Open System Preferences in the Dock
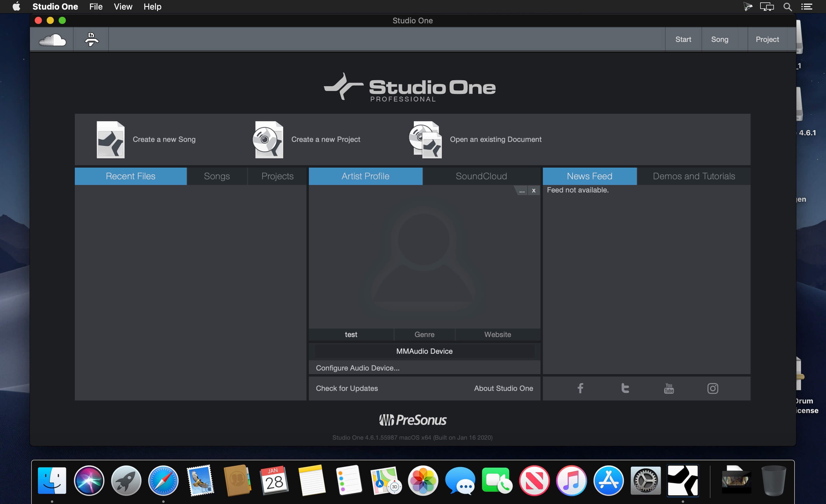826x504 pixels. pyautogui.click(x=646, y=481)
